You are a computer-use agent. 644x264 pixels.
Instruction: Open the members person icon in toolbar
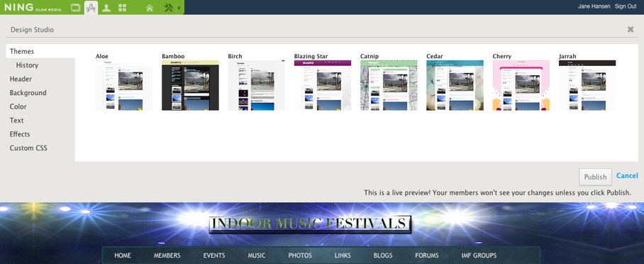pos(106,7)
